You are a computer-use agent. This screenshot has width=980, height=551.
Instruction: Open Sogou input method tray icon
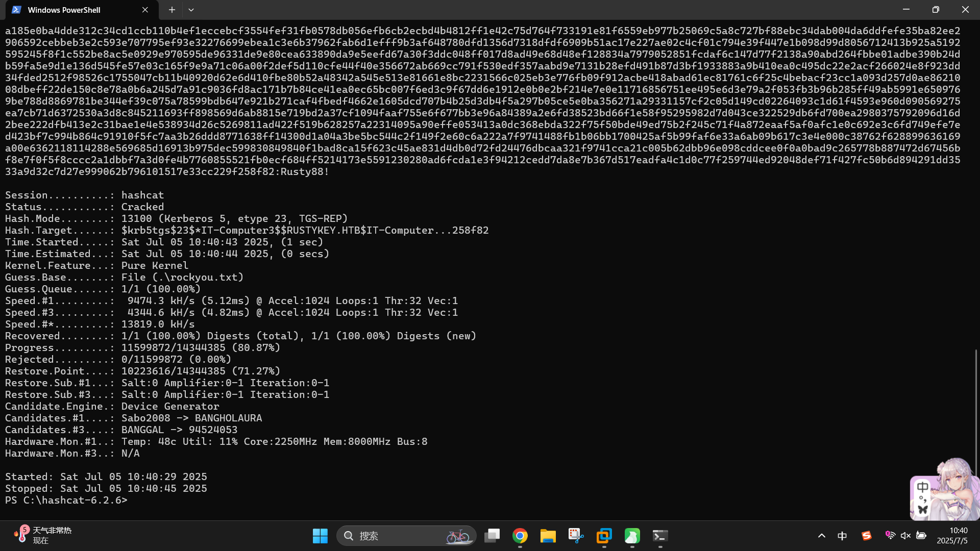pos(867,536)
